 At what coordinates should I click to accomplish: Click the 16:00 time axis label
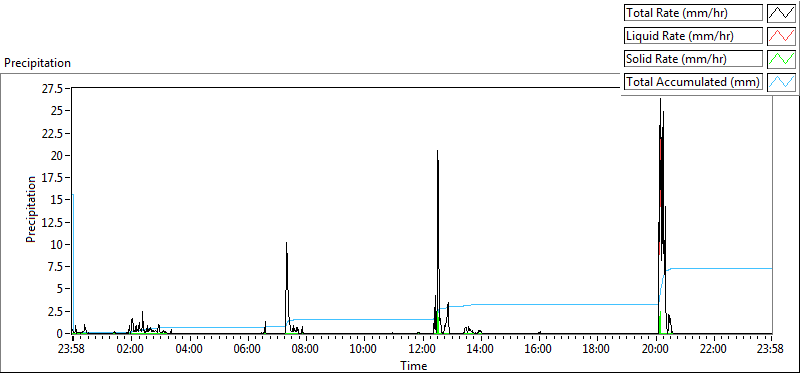click(539, 350)
